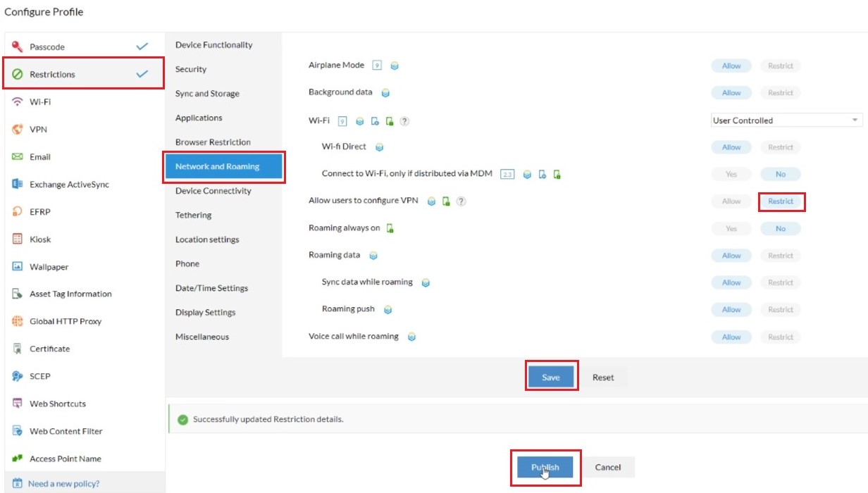Click the green success checkmark icon
868x493 pixels.
pos(182,420)
